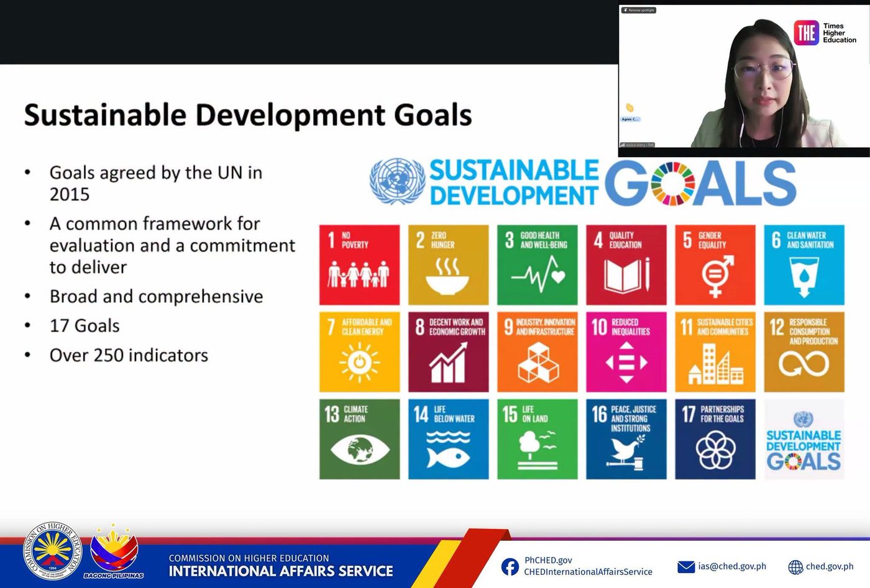Click the SDG 4 Quality Education tile
This screenshot has width=870, height=588.
tap(626, 265)
